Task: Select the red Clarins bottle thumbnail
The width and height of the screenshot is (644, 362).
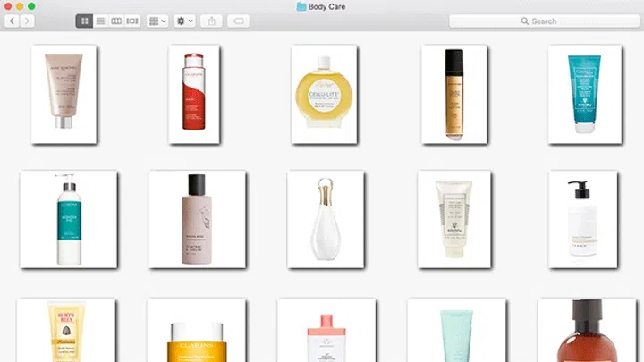Action: coord(194,93)
